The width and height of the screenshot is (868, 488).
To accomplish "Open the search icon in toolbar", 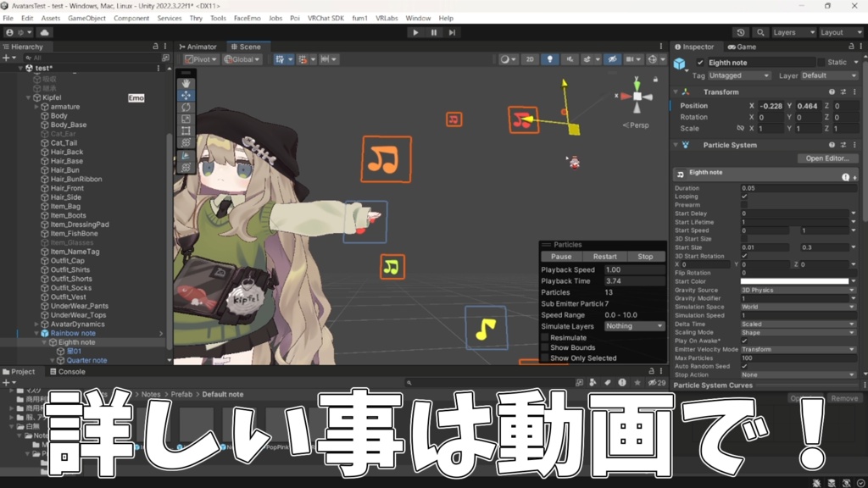I will click(760, 33).
